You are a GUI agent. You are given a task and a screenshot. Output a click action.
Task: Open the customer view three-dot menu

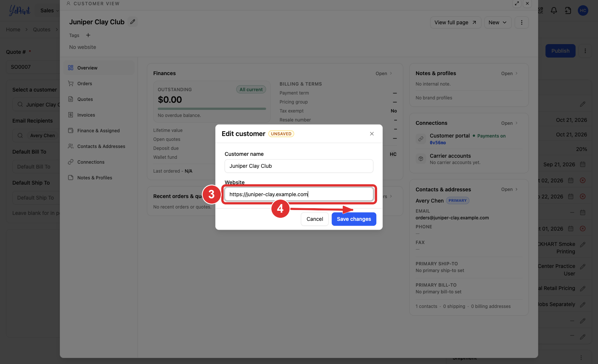(x=522, y=22)
